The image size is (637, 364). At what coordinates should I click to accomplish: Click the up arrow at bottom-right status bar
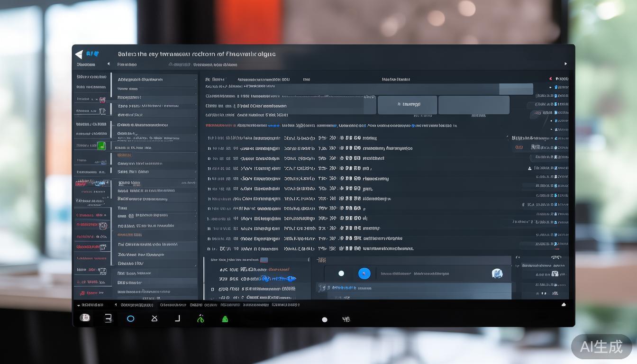point(564,305)
